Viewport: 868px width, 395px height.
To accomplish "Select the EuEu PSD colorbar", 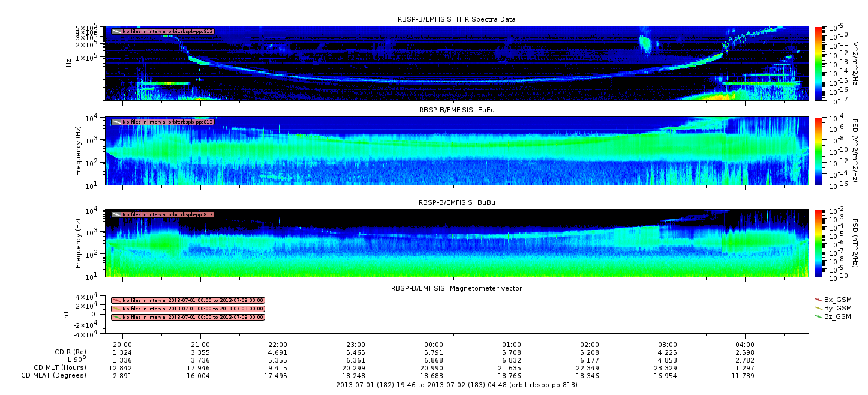I will [818, 151].
